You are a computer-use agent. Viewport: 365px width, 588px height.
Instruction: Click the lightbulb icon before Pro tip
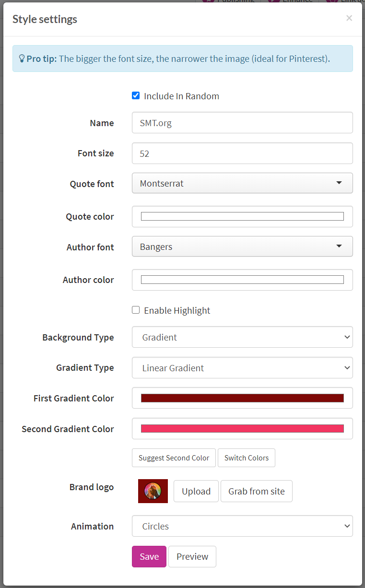point(22,59)
